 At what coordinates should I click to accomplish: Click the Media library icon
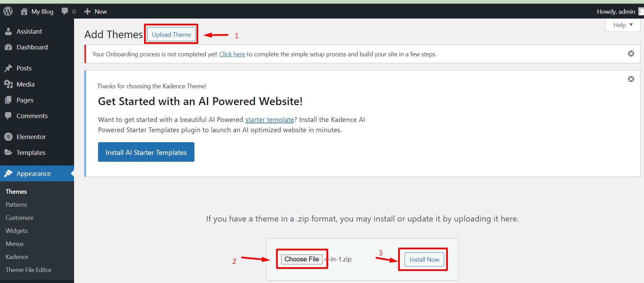pyautogui.click(x=8, y=84)
